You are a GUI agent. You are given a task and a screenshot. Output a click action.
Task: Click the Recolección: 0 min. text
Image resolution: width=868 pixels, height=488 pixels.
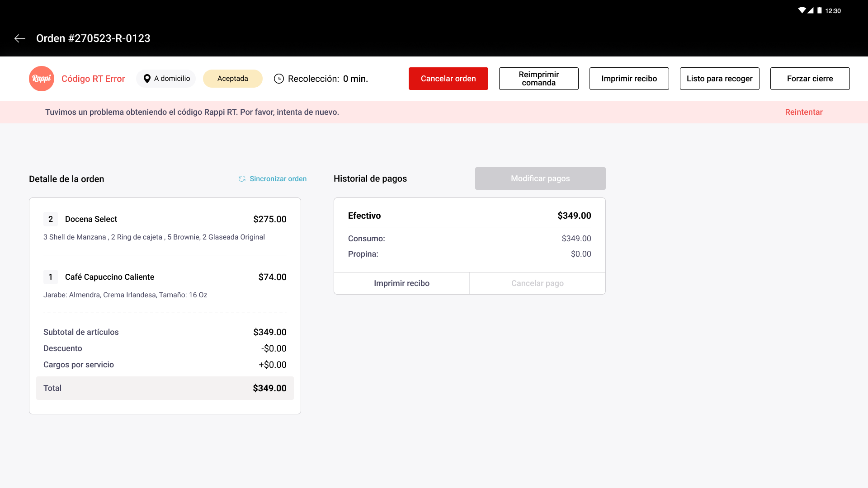click(328, 79)
